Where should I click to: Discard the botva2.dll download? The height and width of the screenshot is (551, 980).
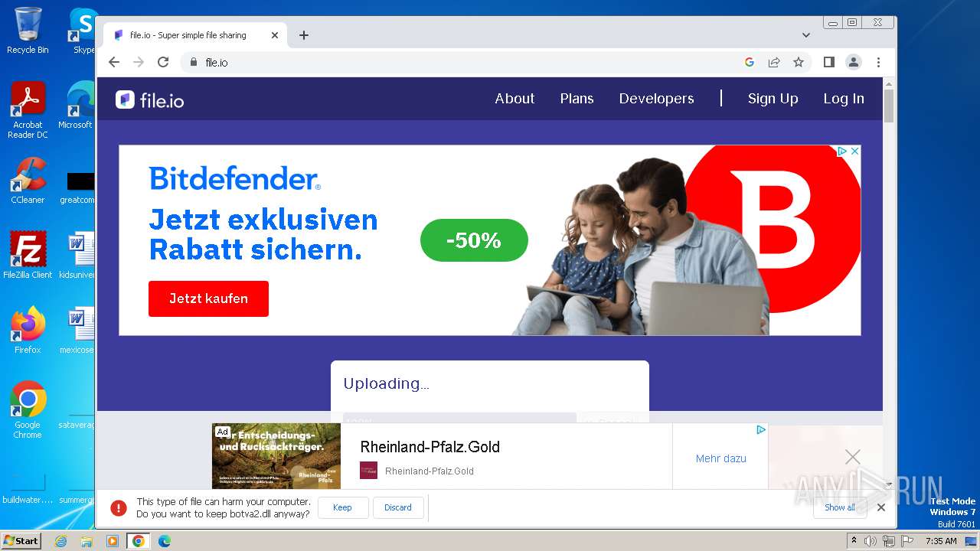(398, 507)
